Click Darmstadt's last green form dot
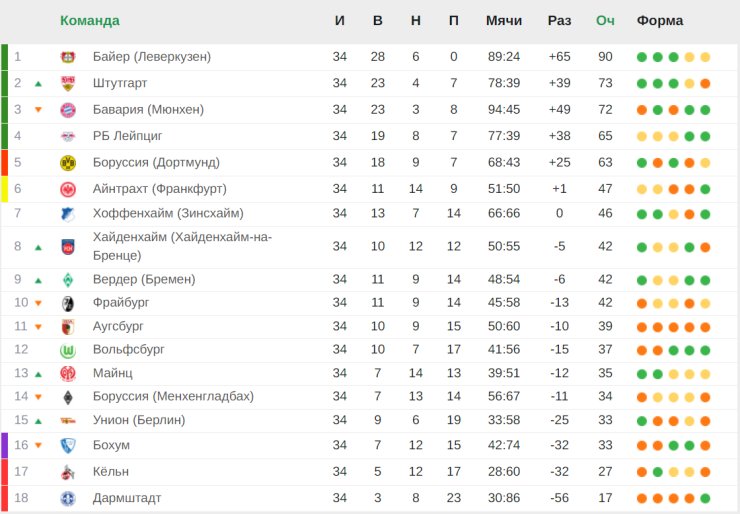740x514 pixels. coord(705,498)
